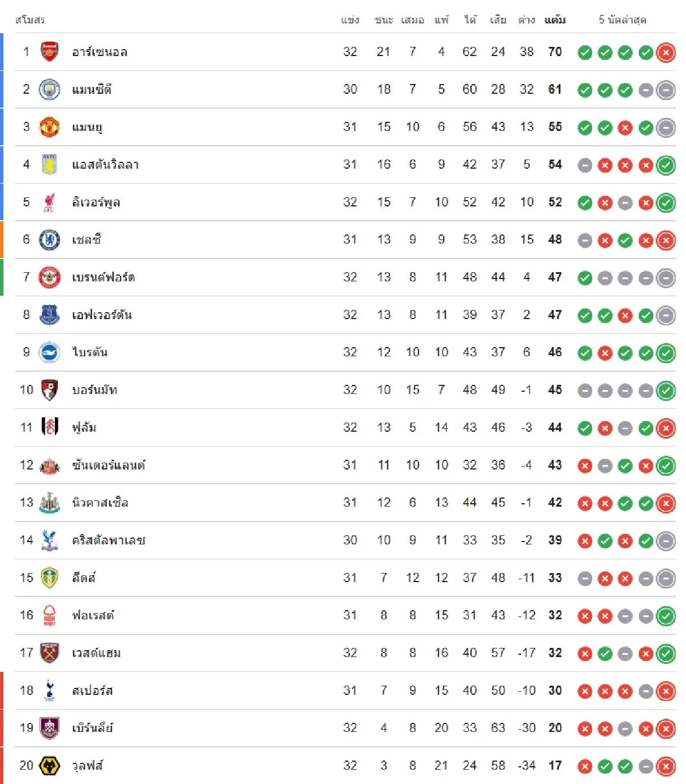The height and width of the screenshot is (784, 686).
Task: Open the นิวคาสเซิล team link
Action: pyautogui.click(x=100, y=503)
